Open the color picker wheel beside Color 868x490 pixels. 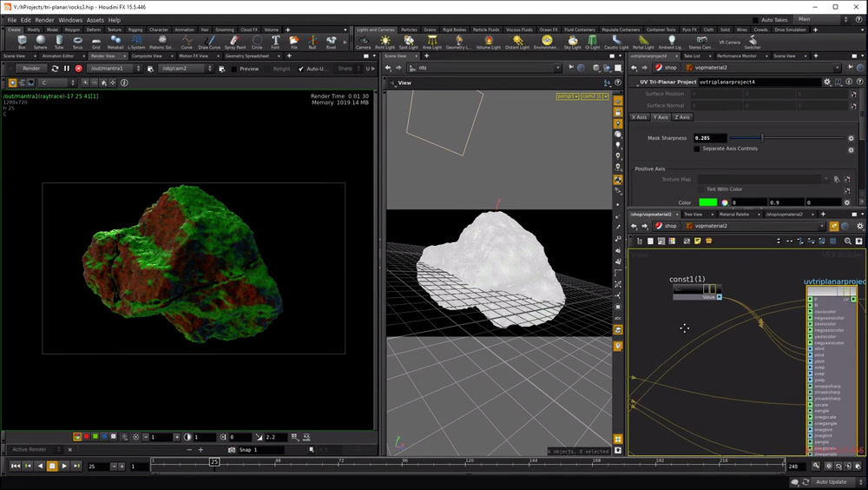coord(725,202)
